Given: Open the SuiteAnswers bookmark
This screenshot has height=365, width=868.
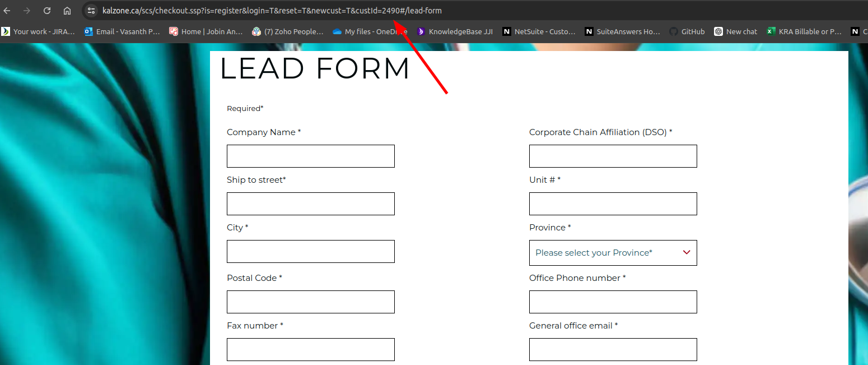Looking at the screenshot, I should pyautogui.click(x=623, y=32).
